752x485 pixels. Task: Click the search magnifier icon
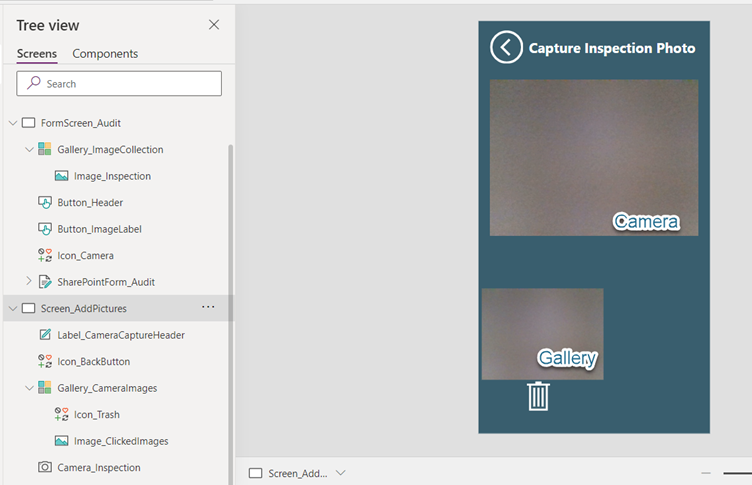pyautogui.click(x=34, y=83)
